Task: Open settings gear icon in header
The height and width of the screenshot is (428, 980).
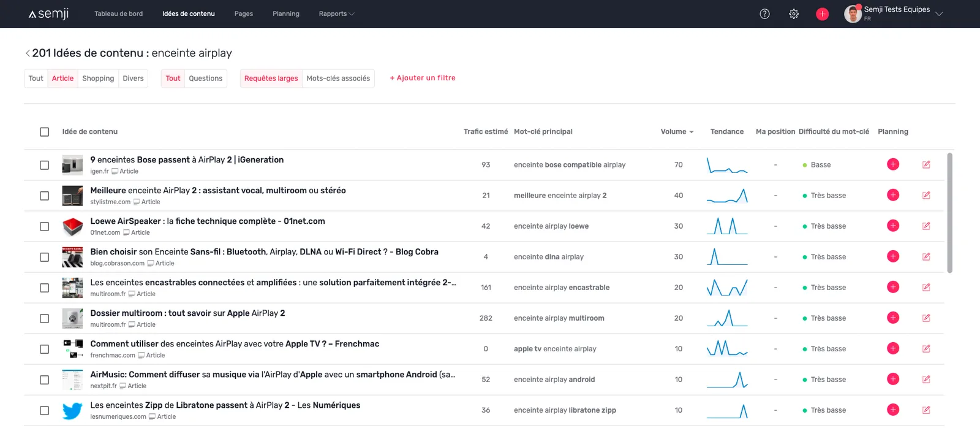Action: coord(794,14)
